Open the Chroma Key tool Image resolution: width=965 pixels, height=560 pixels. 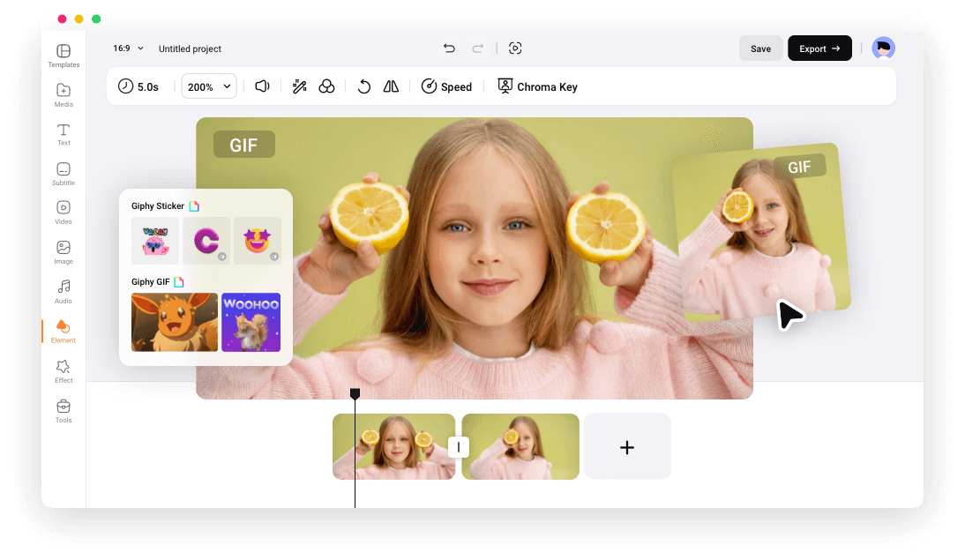pyautogui.click(x=538, y=86)
